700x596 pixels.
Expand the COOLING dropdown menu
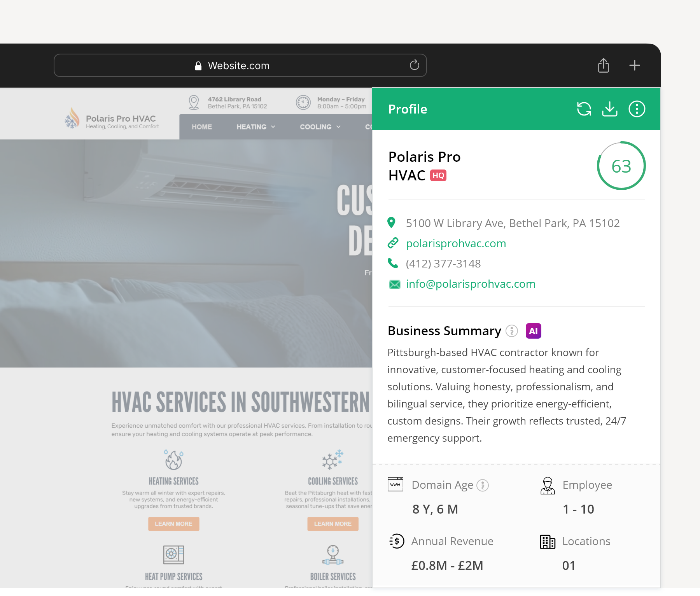click(x=320, y=127)
